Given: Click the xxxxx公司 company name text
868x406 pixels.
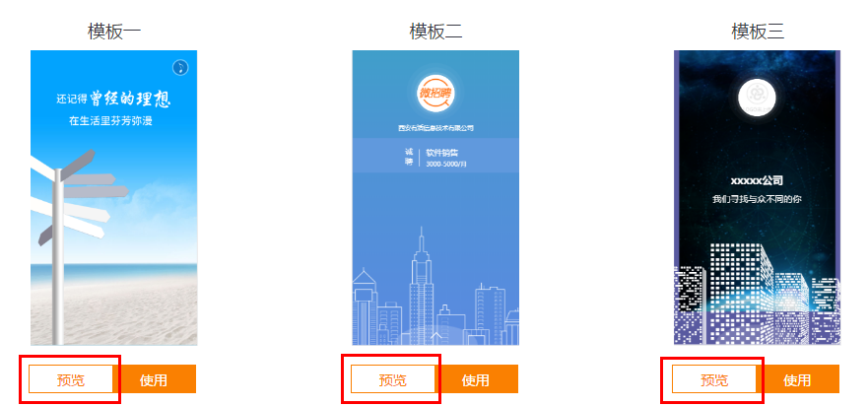Looking at the screenshot, I should (757, 180).
